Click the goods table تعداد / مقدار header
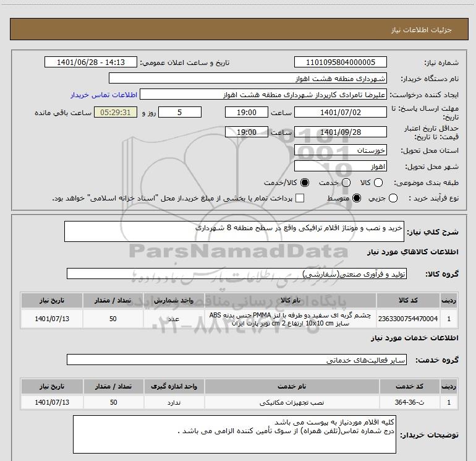Image resolution: width=476 pixels, height=461 pixels. coord(113,300)
